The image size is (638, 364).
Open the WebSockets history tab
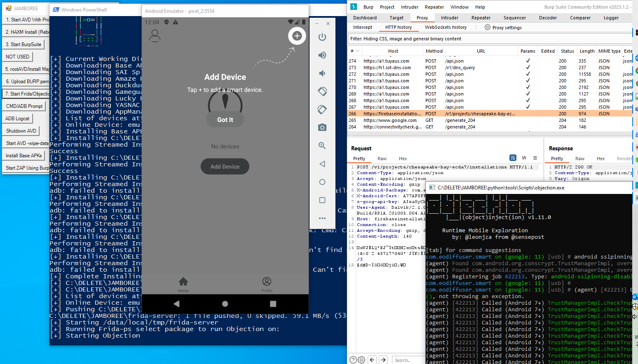(x=446, y=27)
